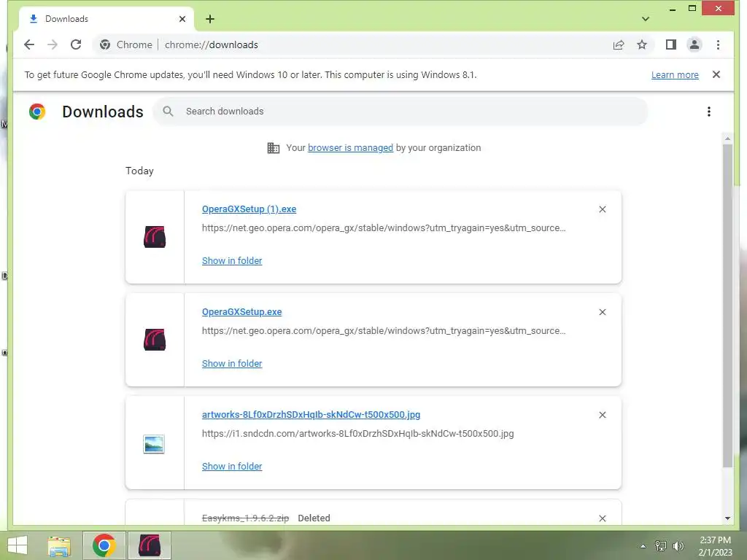Open the volume tray icon

pos(678,546)
